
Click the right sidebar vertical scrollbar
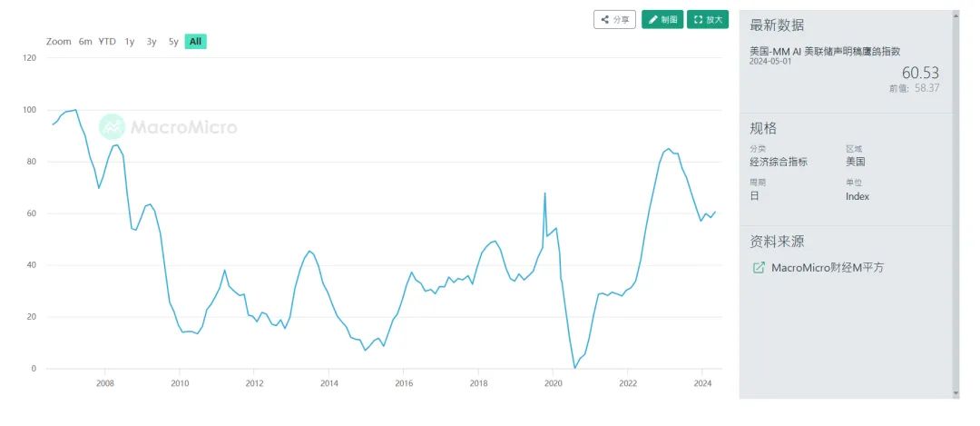point(955,204)
